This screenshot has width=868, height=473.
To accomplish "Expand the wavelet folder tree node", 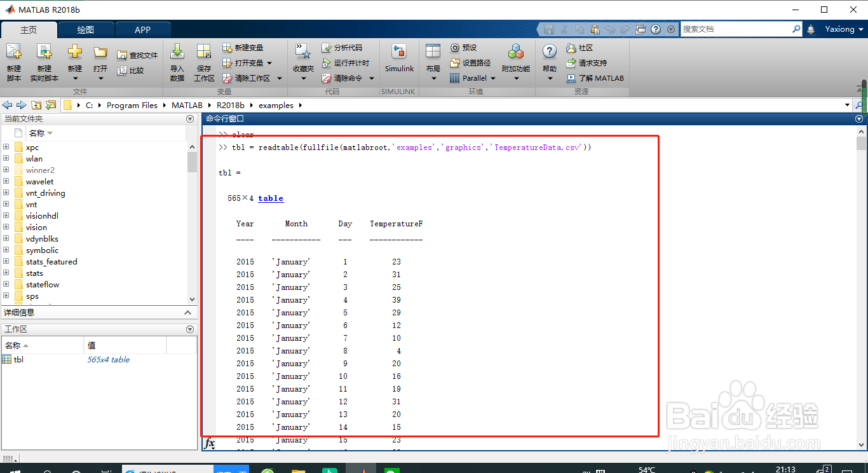I will 6,181.
